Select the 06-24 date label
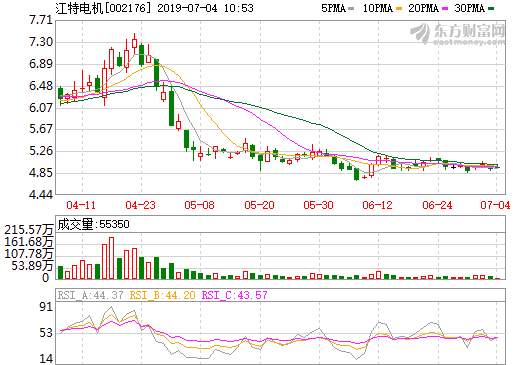 (437, 205)
